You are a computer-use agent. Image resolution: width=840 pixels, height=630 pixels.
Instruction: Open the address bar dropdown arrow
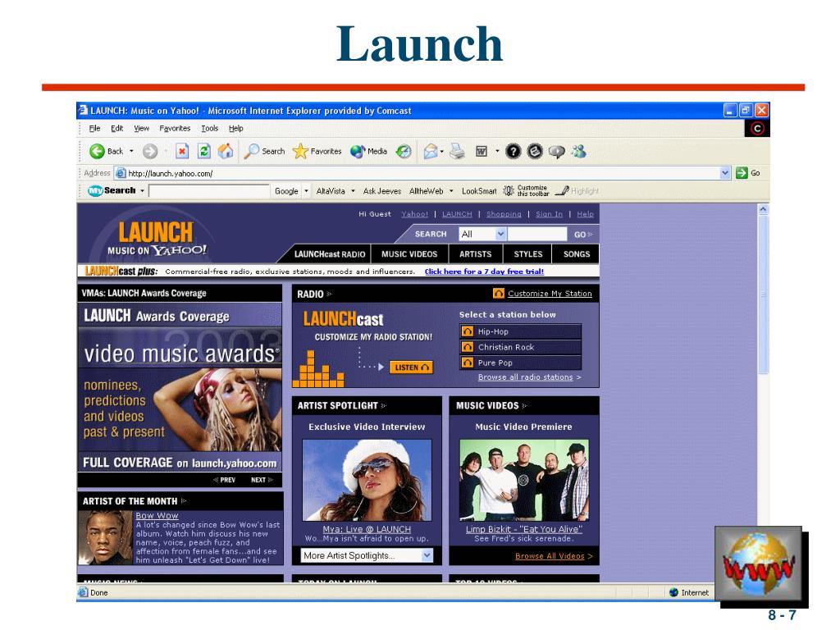pyautogui.click(x=725, y=172)
